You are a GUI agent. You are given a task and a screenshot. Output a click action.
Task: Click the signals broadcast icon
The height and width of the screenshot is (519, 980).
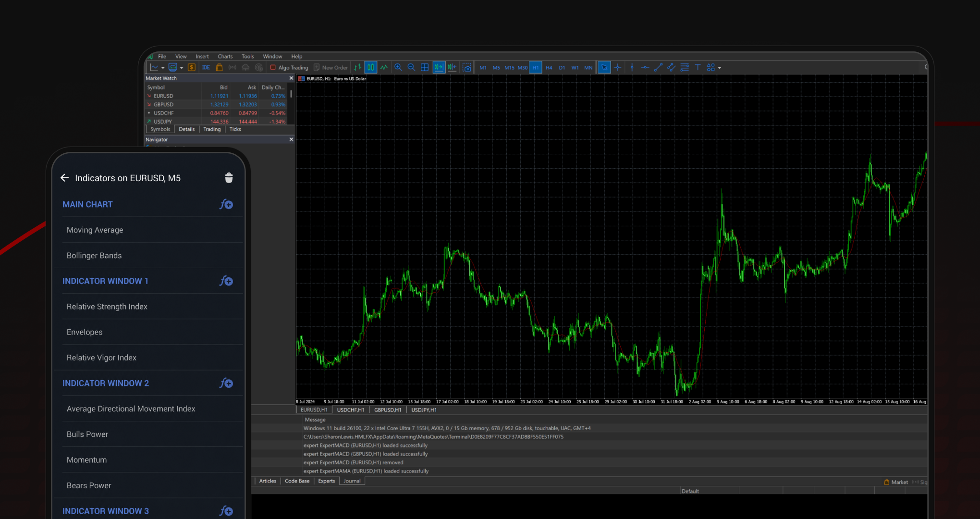coord(233,68)
